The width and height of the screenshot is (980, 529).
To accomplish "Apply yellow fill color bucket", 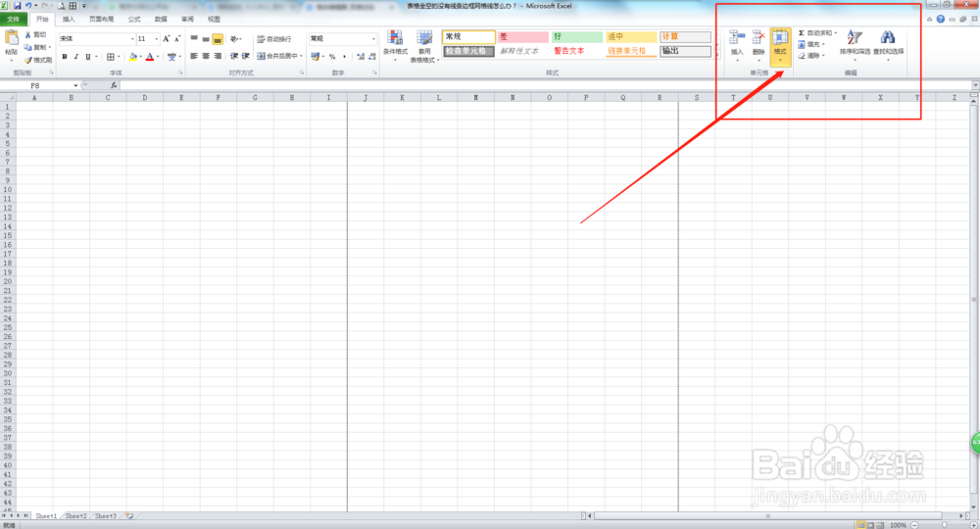I will (x=132, y=56).
